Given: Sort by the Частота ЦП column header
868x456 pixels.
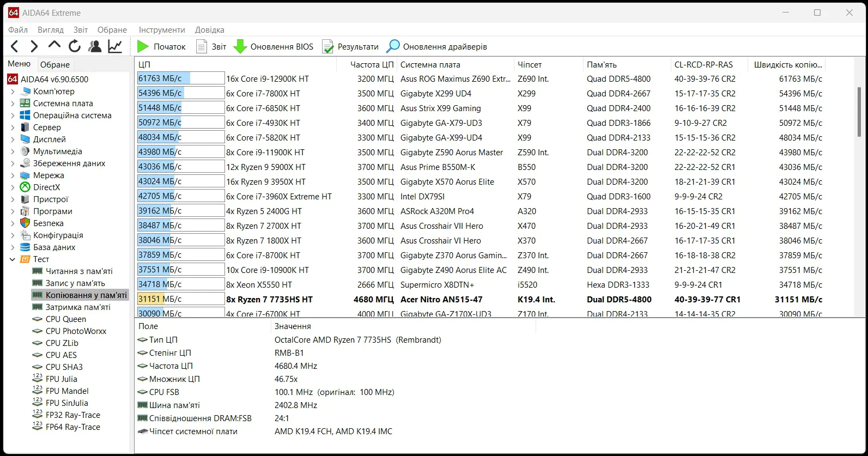Looking at the screenshot, I should tap(367, 64).
